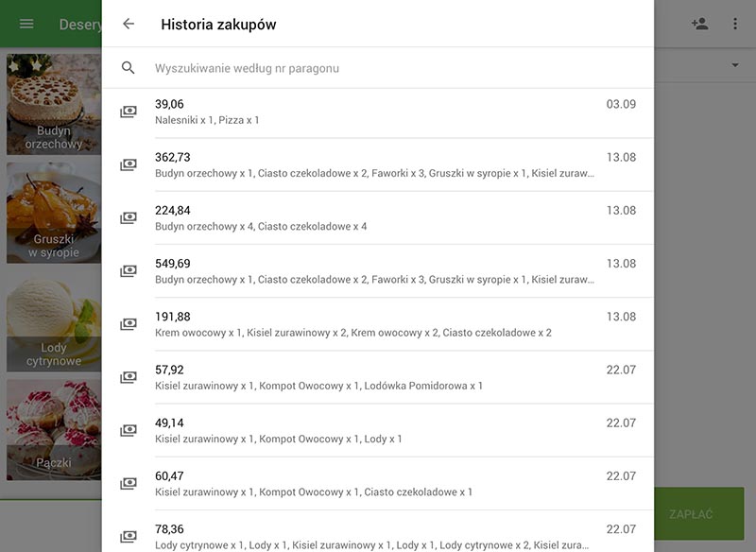756x552 pixels.
Task: Click the Lody cytrynowe thumbnail
Action: 52,321
